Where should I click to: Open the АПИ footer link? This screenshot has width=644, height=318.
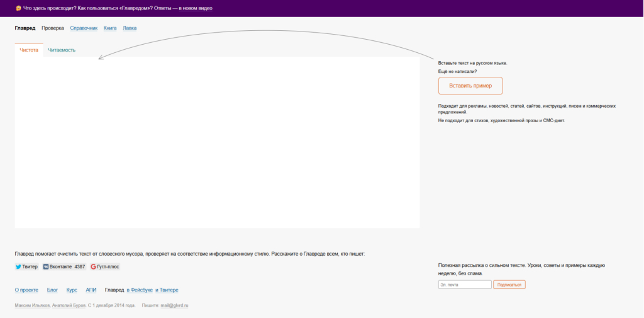[x=91, y=290]
